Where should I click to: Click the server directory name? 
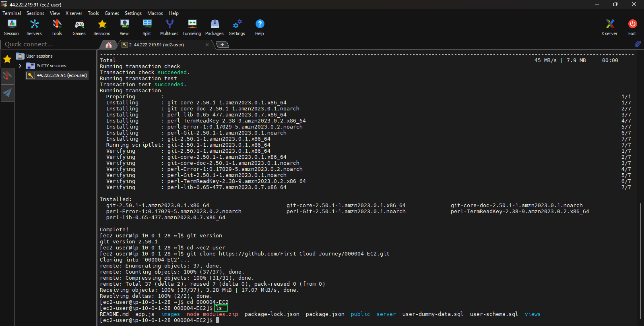[386, 314]
